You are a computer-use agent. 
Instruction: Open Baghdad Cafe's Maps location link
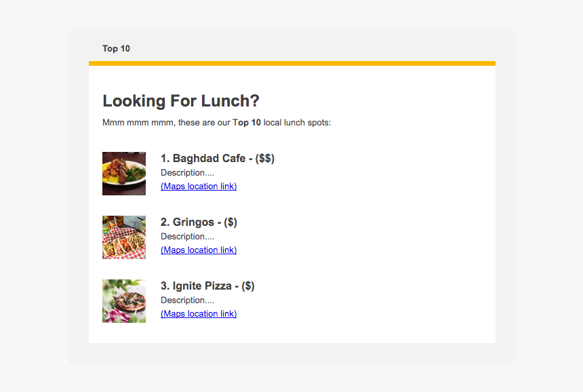pos(199,187)
